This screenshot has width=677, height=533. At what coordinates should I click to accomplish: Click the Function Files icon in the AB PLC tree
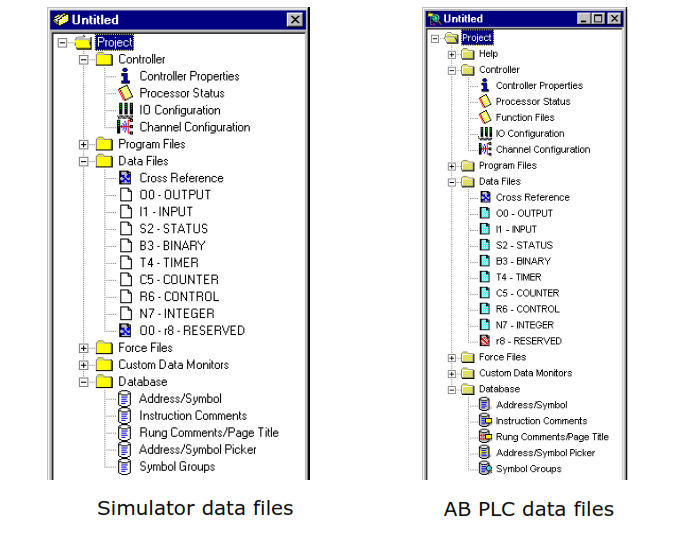(485, 117)
